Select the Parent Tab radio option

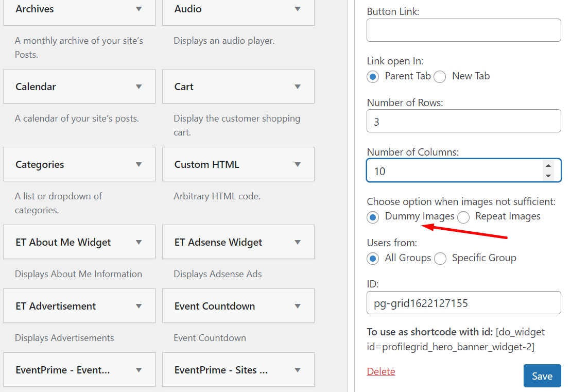coord(373,77)
